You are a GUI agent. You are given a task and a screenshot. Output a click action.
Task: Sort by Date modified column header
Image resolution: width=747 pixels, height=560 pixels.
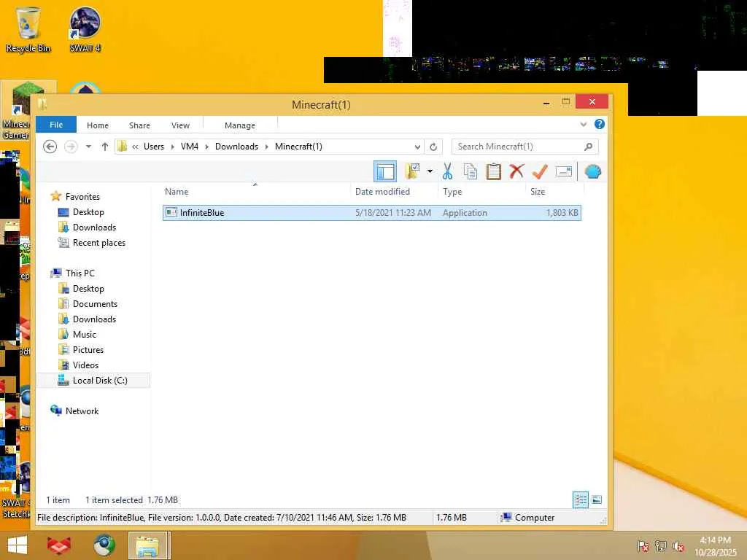coord(382,192)
